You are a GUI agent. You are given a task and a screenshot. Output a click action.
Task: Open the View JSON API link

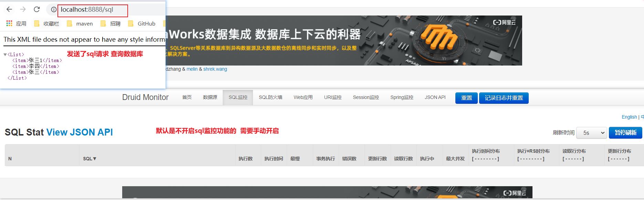(80, 132)
